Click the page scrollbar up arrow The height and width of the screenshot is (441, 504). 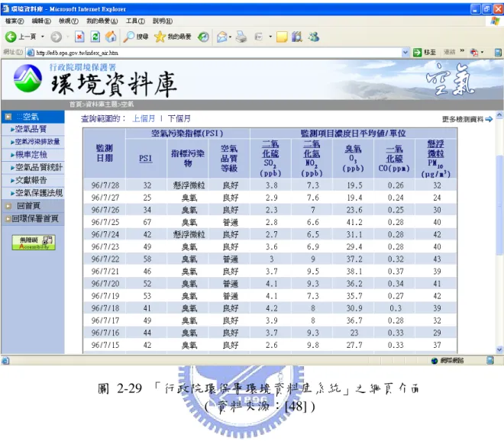coord(499,114)
